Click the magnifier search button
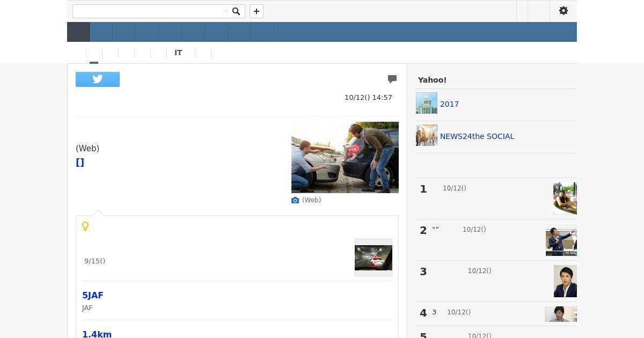Screen dimensions: 644x338 tap(236, 11)
